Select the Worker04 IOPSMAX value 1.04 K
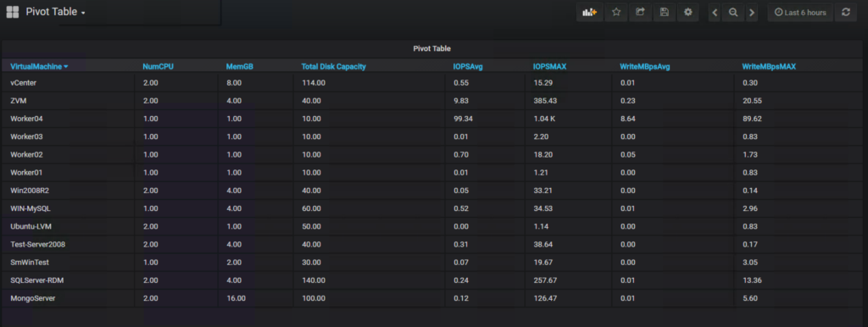The height and width of the screenshot is (327, 868). (x=545, y=119)
